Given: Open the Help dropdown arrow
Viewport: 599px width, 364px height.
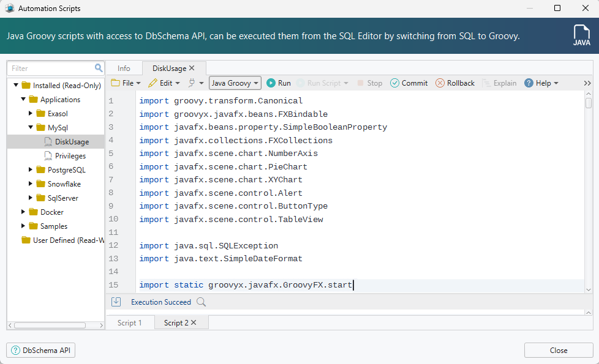Looking at the screenshot, I should [556, 83].
